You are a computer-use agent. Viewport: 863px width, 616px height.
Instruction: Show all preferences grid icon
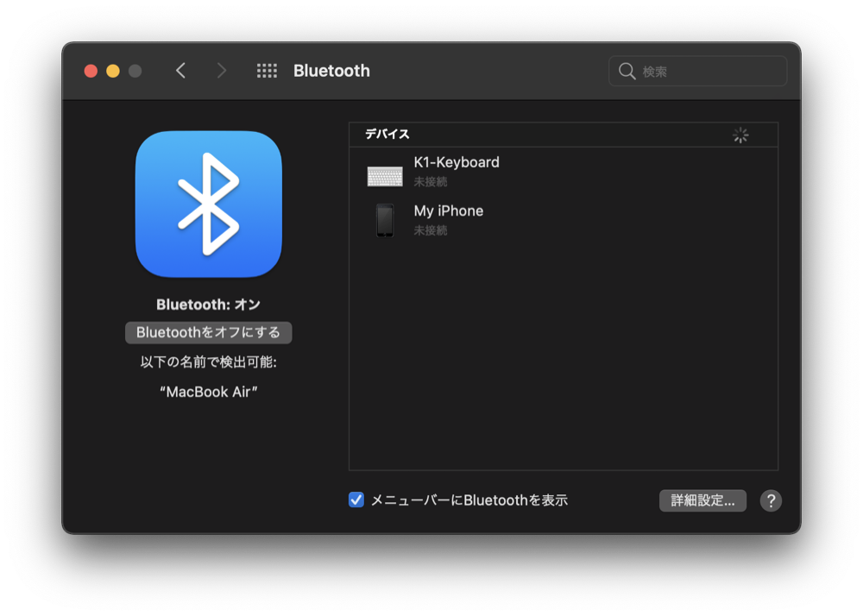pyautogui.click(x=267, y=71)
